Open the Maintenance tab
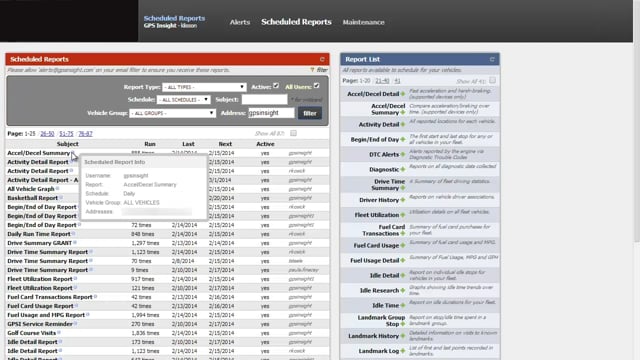Screen dimensions: 640x360 coord(364,22)
